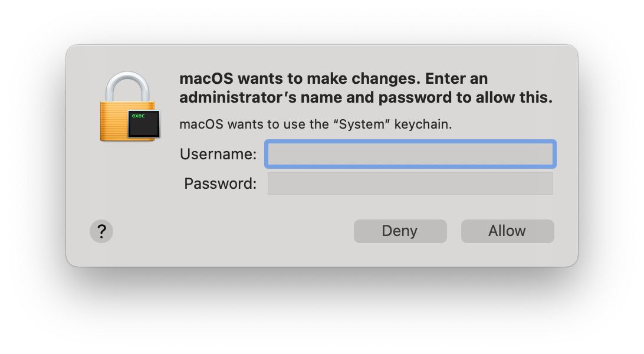Screen dimensions: 644x354
Task: Click the green exec text in the terminal badge
Action: click(x=139, y=116)
